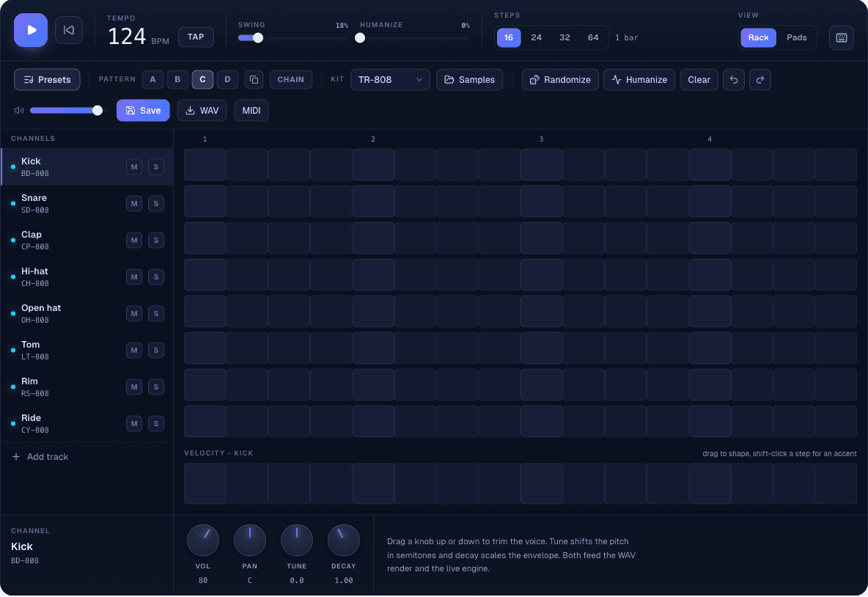Image resolution: width=868 pixels, height=597 pixels.
Task: Rewind to start with skip-back icon
Action: coord(69,30)
